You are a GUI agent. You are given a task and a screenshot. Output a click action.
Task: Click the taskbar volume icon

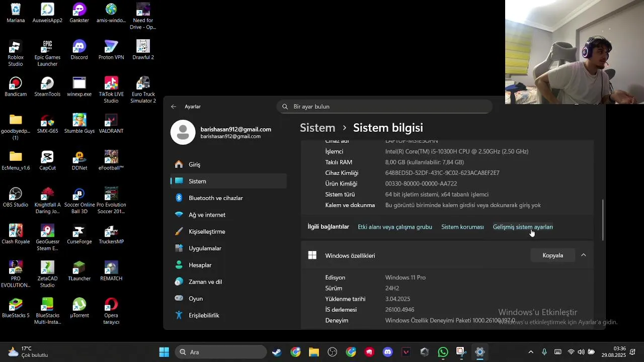point(581,352)
